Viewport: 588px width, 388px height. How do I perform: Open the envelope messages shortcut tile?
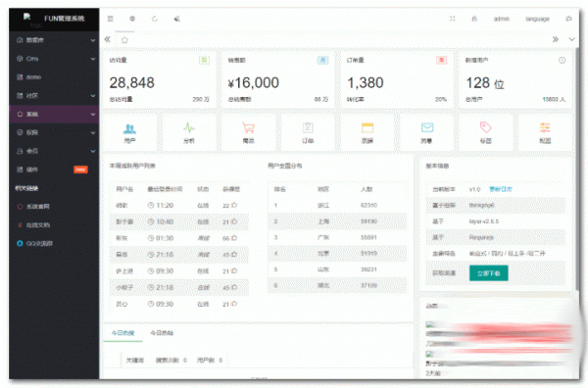426,133
